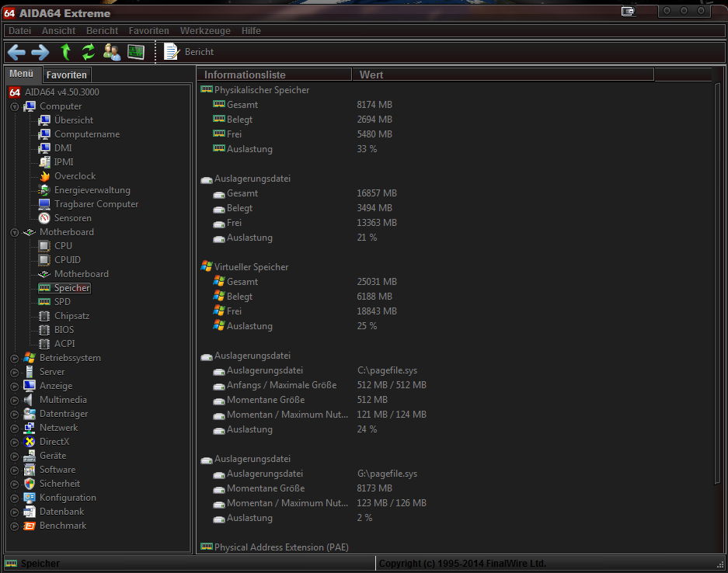Click the right-side vertical scrollbar
The width and height of the screenshot is (728, 573).
coord(718,283)
